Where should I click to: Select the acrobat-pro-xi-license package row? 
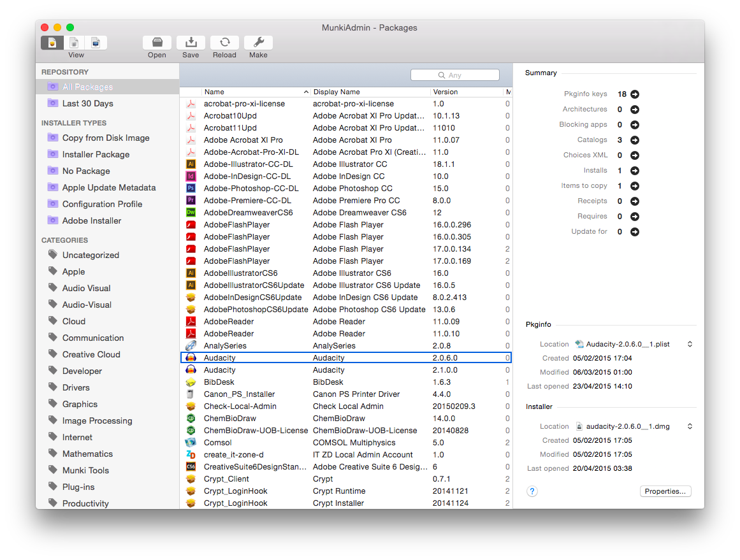(x=346, y=104)
